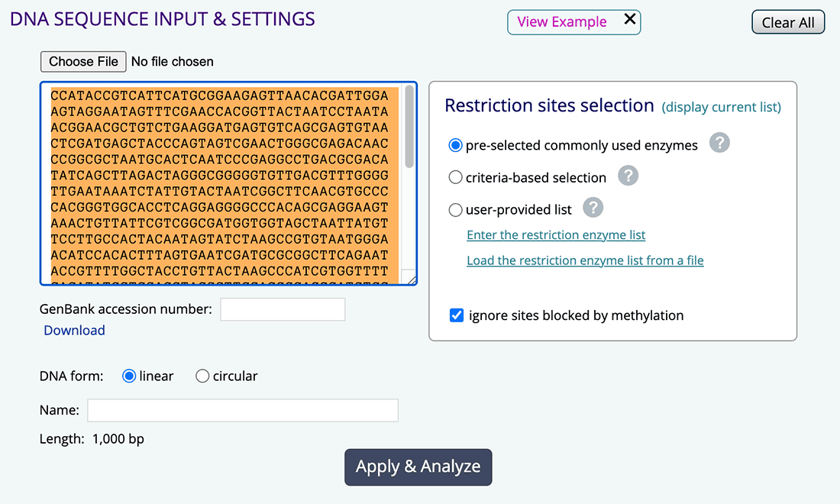The image size is (840, 504).
Task: Select user-provided list radio button
Action: coord(455,210)
